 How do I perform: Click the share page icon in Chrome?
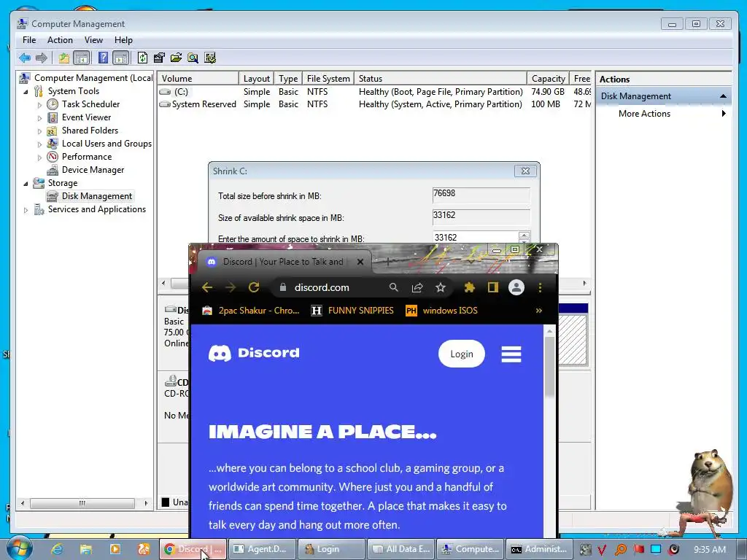pos(417,287)
